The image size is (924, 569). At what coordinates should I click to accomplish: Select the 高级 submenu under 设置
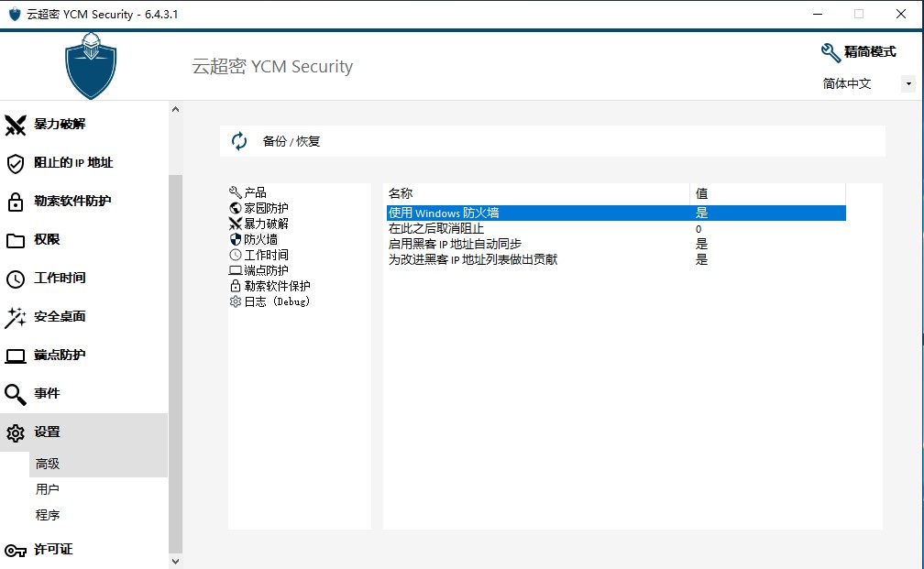click(98, 465)
